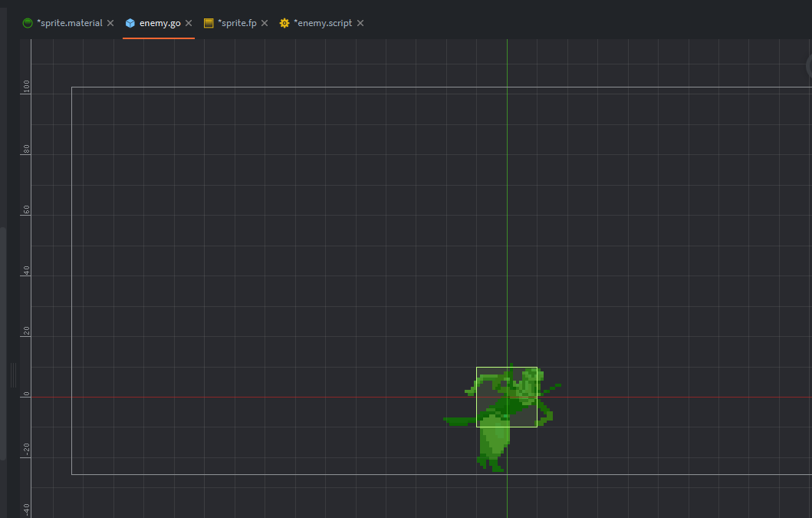Select the enemy.go tab label

click(159, 23)
